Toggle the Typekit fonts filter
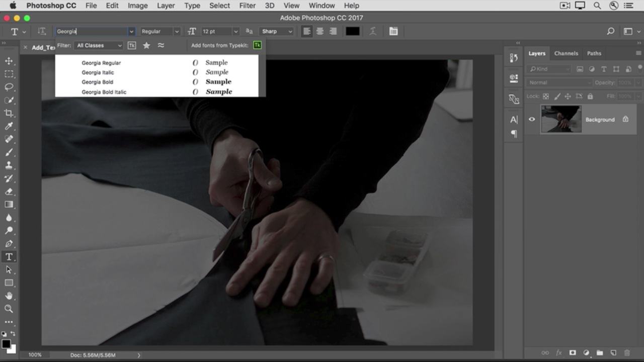The image size is (644, 362). [132, 45]
